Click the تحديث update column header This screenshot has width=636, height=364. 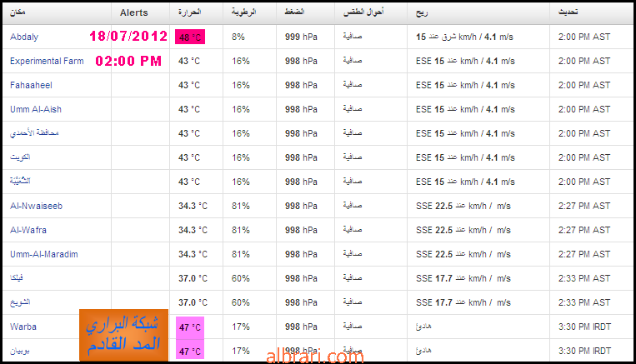pyautogui.click(x=568, y=12)
